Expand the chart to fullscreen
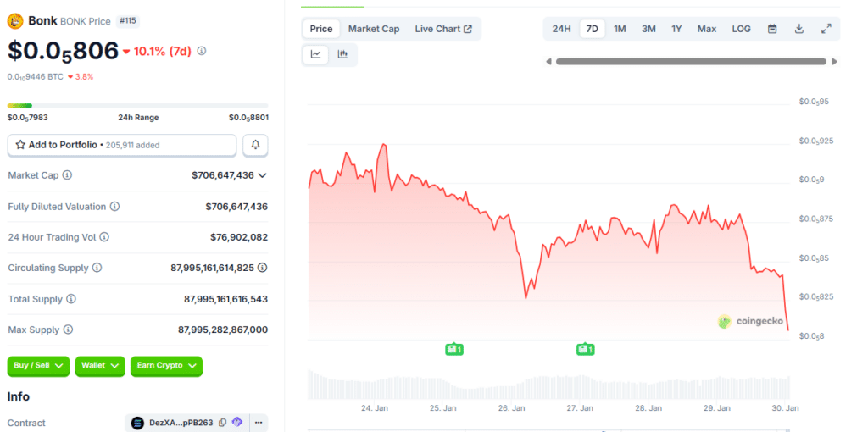 point(826,29)
